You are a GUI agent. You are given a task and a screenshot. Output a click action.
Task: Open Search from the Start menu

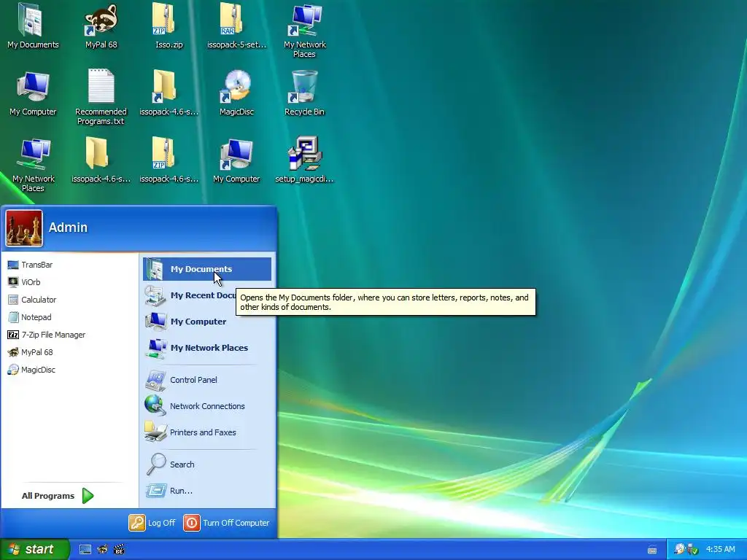pos(206,464)
